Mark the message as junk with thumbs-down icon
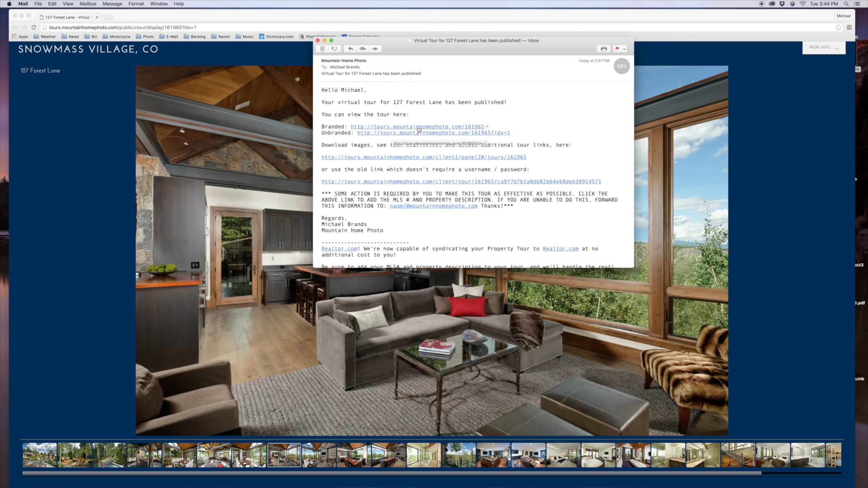The width and height of the screenshot is (868, 488). 335,49
